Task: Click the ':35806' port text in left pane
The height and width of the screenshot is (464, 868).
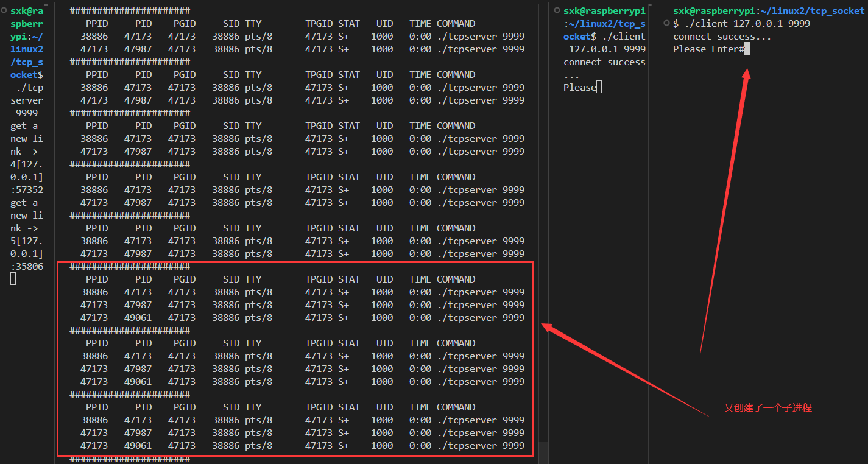Action: tap(27, 266)
